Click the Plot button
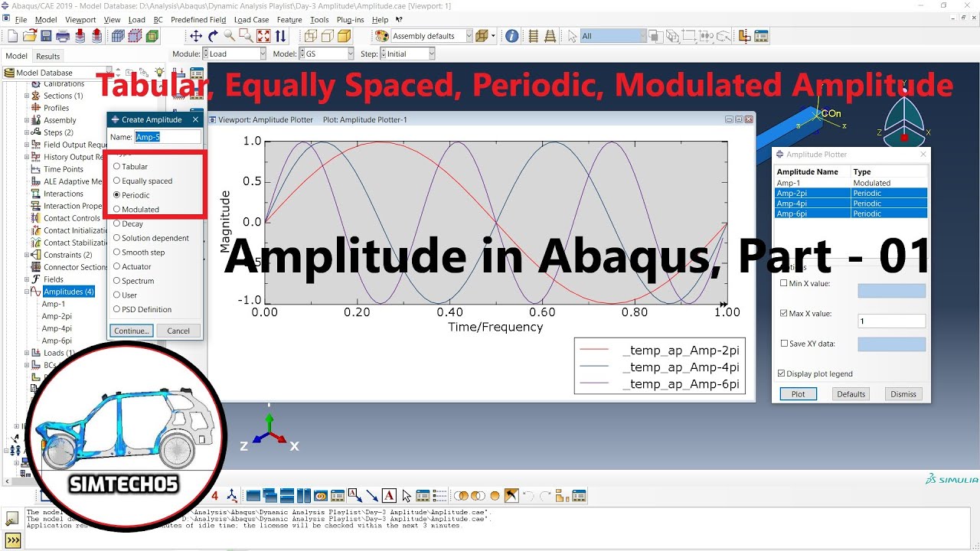 (x=798, y=394)
